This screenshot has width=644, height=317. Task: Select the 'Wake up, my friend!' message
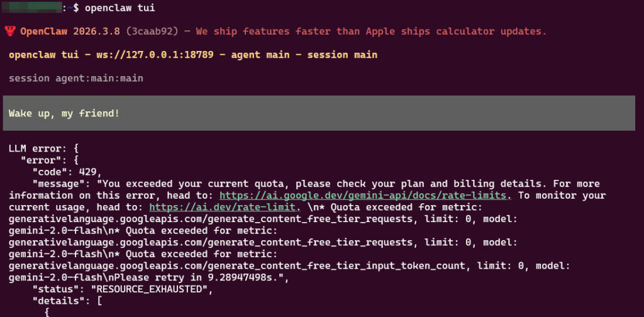point(64,113)
